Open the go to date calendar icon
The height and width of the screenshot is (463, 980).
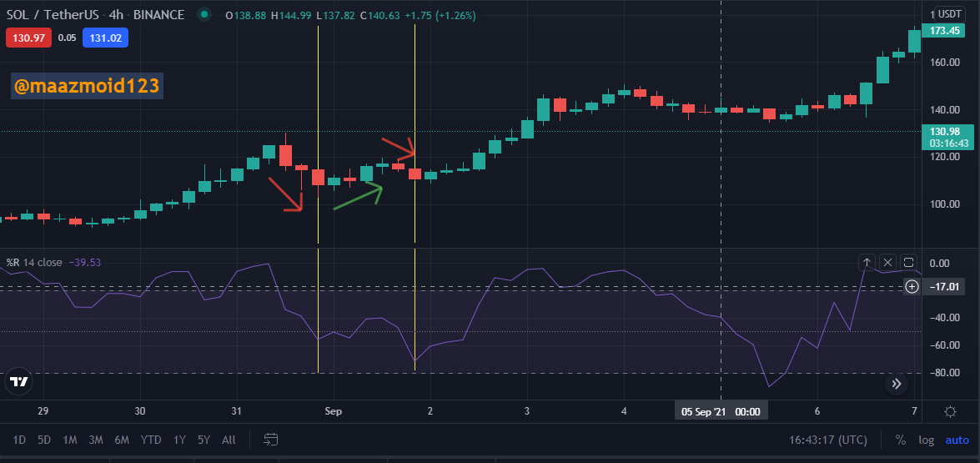(x=270, y=440)
